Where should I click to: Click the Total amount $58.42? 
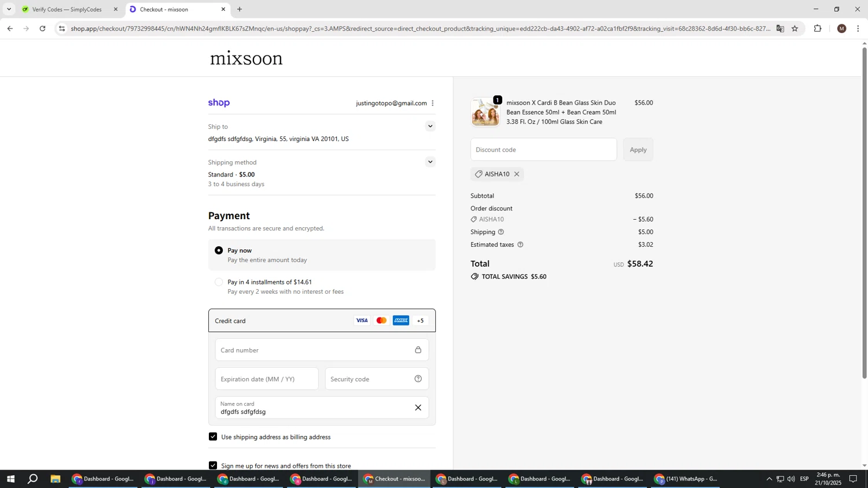tap(640, 264)
